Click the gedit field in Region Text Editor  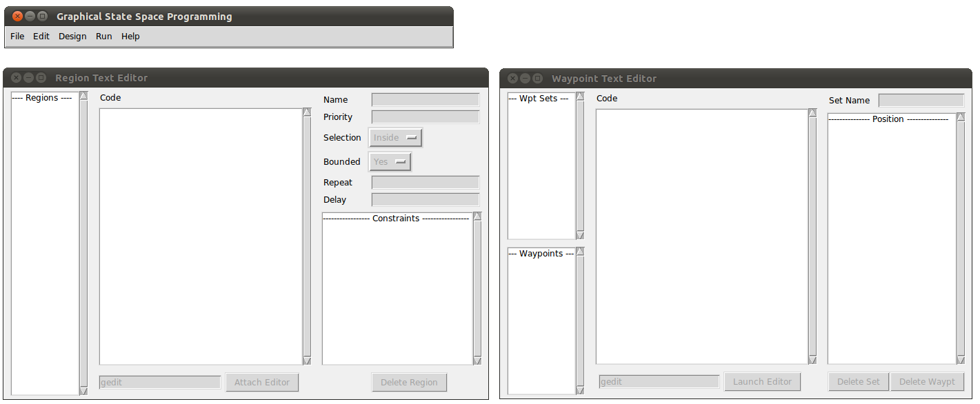(159, 381)
